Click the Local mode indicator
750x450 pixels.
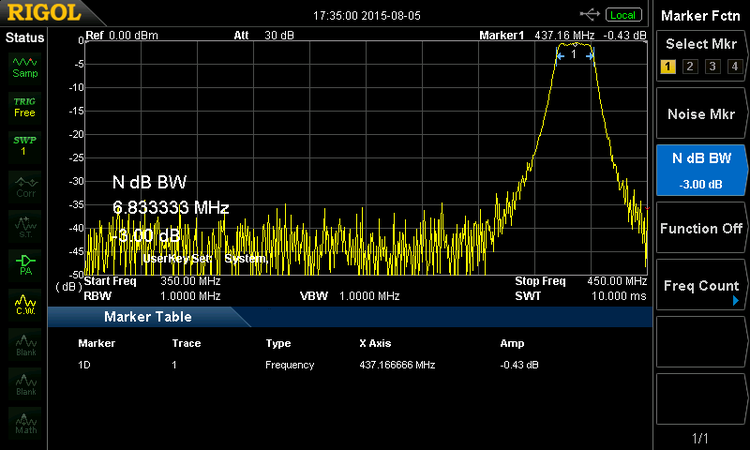click(x=624, y=15)
